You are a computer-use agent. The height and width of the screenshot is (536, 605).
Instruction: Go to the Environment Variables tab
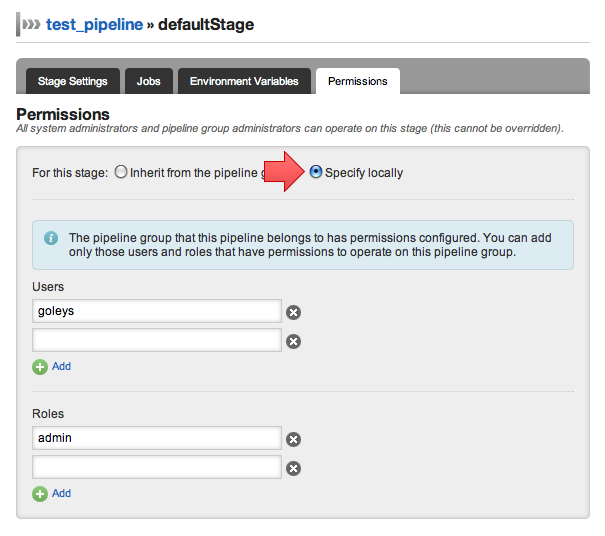click(244, 81)
